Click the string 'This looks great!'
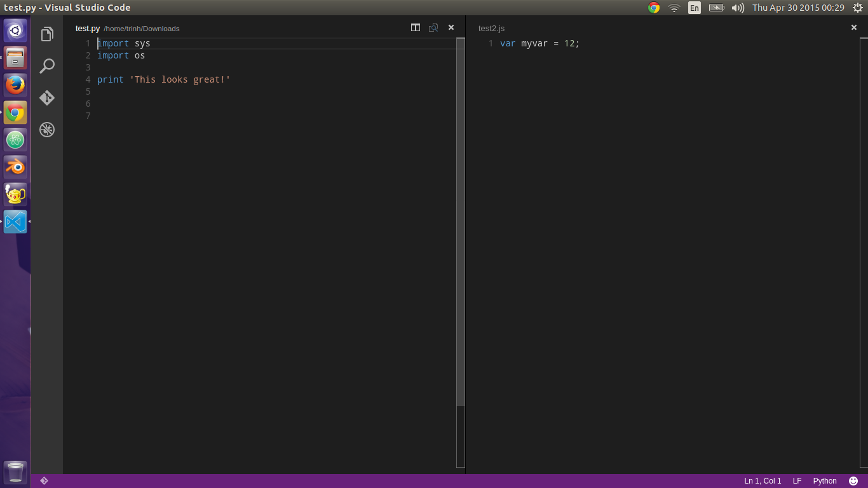 click(180, 79)
